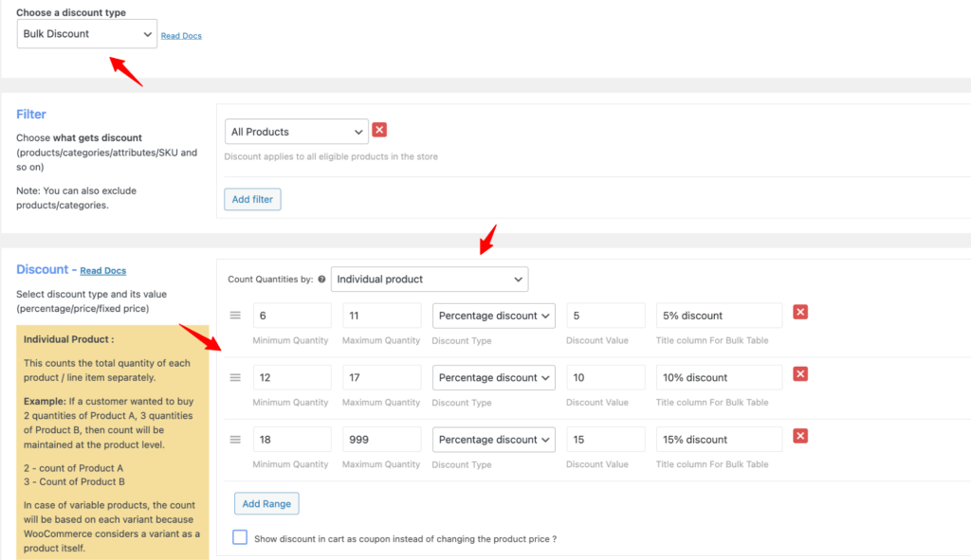Click the minimum quantity field showing 6
Screen dimensions: 971x560
pyautogui.click(x=291, y=316)
